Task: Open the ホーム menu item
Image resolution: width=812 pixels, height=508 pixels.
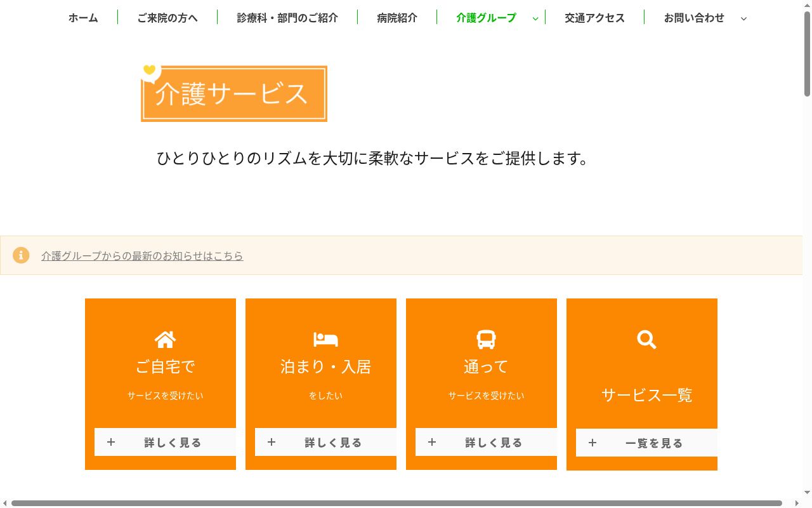Action: [x=83, y=18]
